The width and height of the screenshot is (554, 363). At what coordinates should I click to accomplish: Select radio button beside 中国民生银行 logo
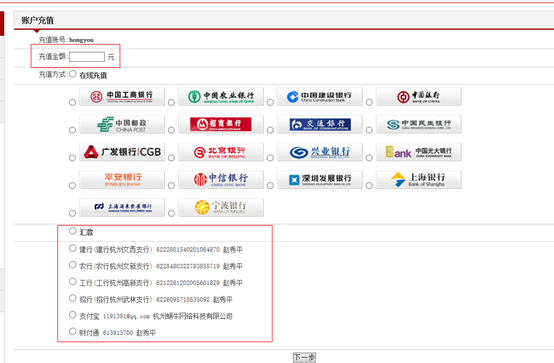click(x=369, y=130)
